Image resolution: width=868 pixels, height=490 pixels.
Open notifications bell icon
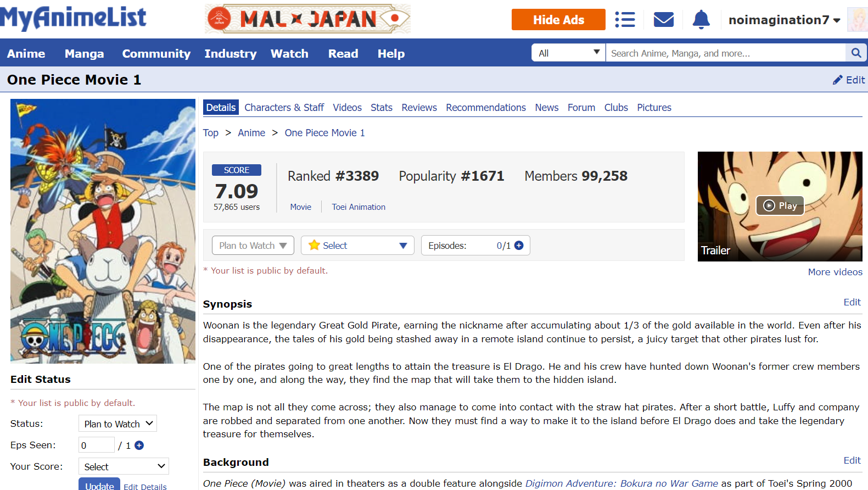point(701,20)
